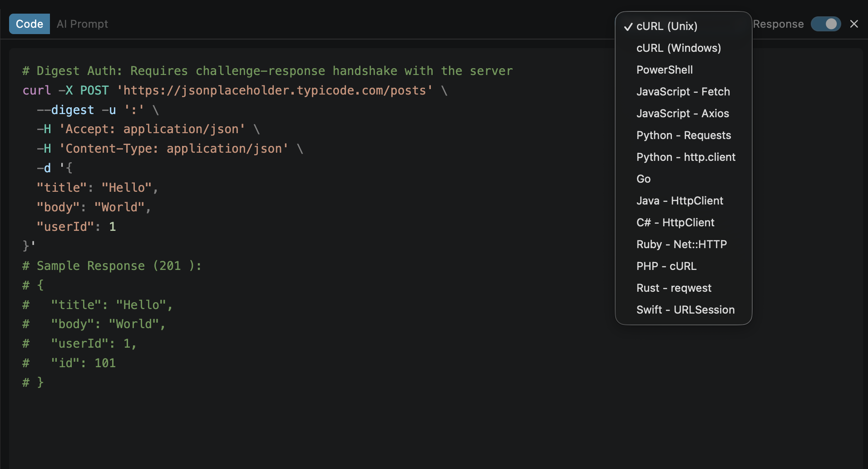The image size is (868, 469).
Task: Choose Go from the language list
Action: tap(683, 179)
